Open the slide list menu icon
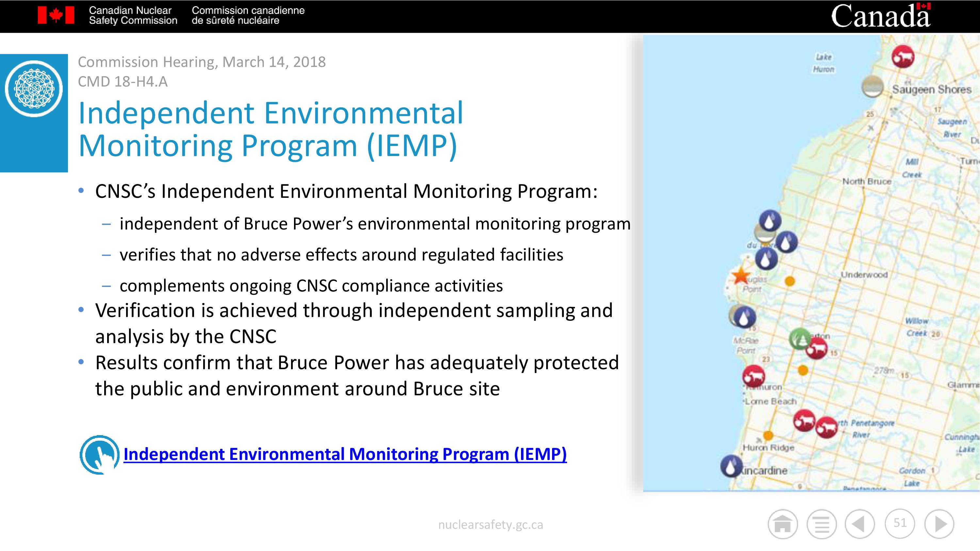 [821, 524]
